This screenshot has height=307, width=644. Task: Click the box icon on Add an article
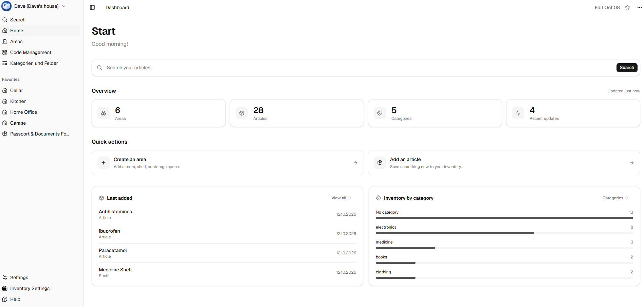[x=380, y=163]
